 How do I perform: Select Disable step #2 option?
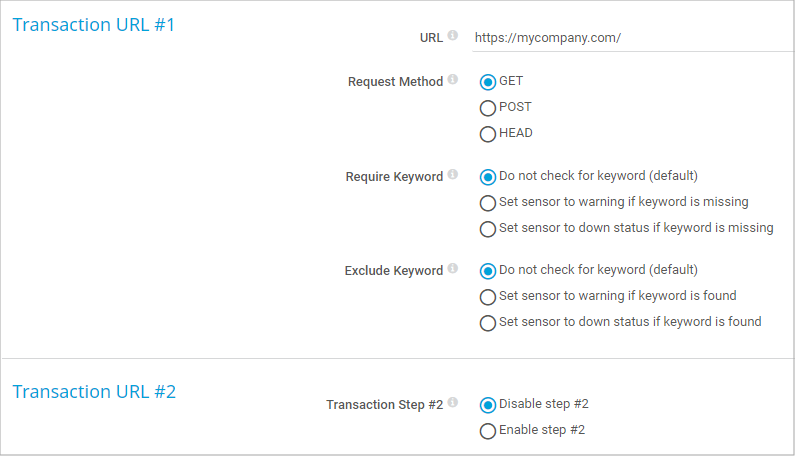click(488, 405)
